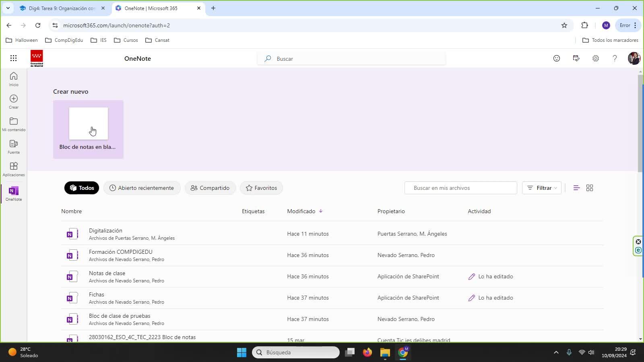This screenshot has height=362, width=644.
Task: Open the settings gear icon
Action: (x=595, y=58)
